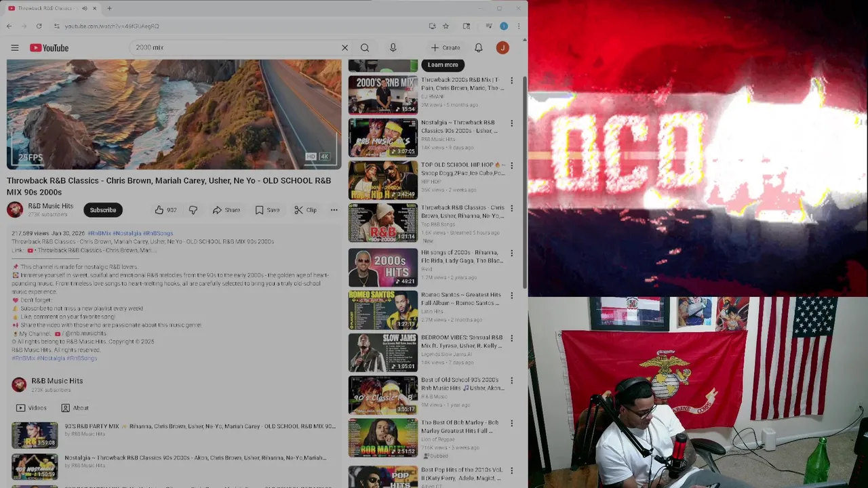Open install app icon in address bar
This screenshot has width=868, height=488.
[432, 26]
